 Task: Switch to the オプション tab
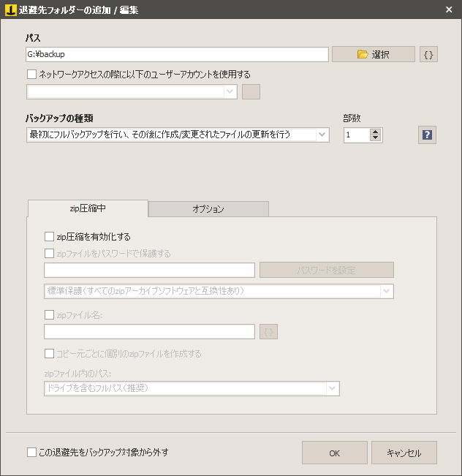(x=208, y=209)
